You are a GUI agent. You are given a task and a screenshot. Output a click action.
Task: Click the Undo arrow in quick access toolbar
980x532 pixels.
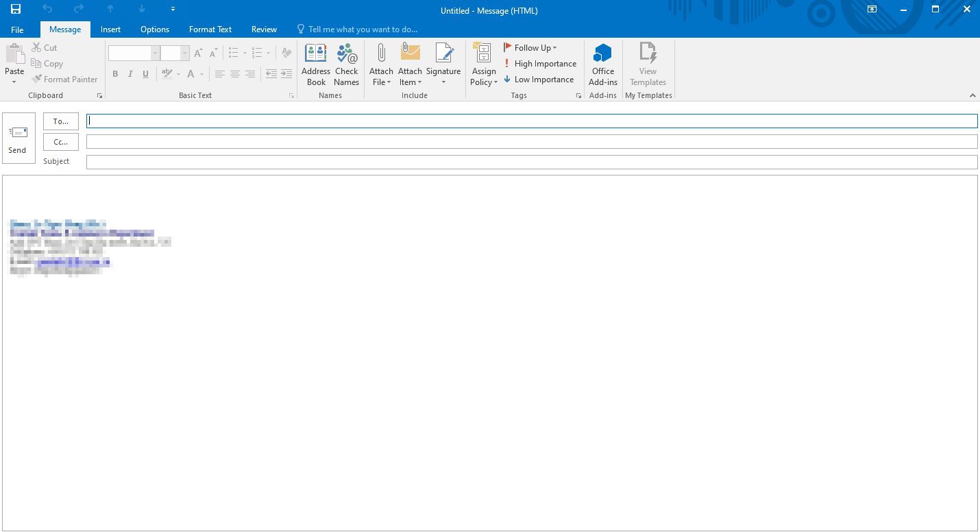pyautogui.click(x=47, y=9)
